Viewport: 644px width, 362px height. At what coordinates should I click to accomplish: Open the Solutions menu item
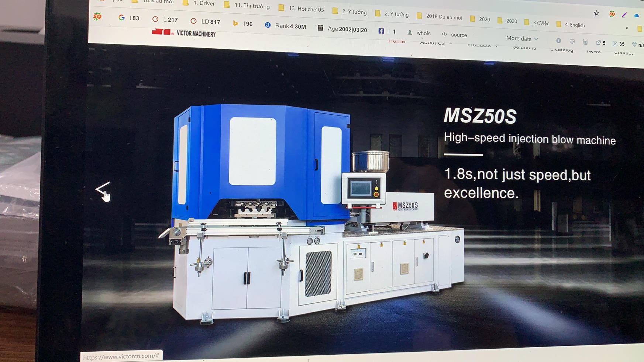524,48
